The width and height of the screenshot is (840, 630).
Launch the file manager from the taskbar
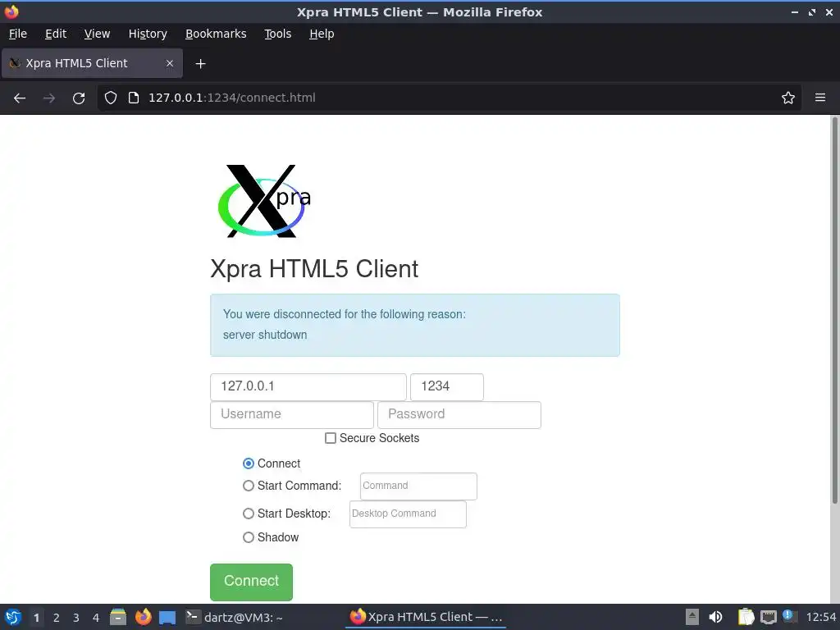[118, 617]
